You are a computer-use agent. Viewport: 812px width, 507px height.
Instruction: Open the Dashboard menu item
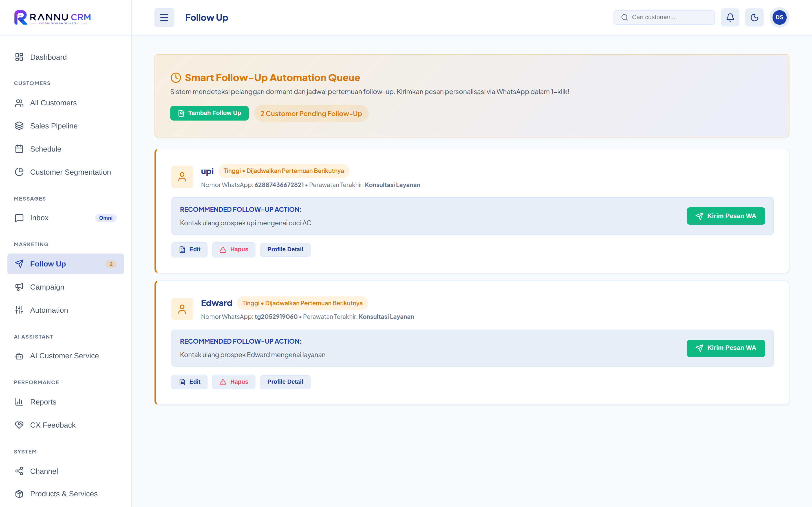(x=65, y=57)
